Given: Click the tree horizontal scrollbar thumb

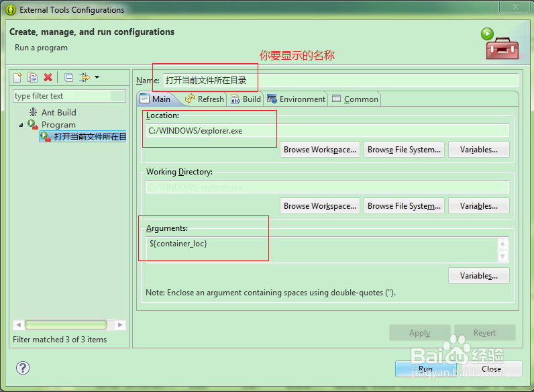Looking at the screenshot, I should coord(66,325).
